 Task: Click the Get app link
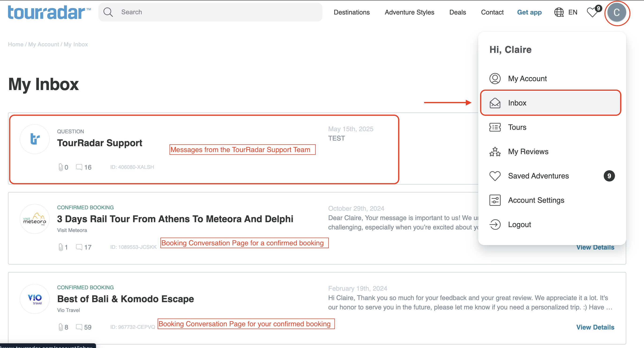pos(529,12)
